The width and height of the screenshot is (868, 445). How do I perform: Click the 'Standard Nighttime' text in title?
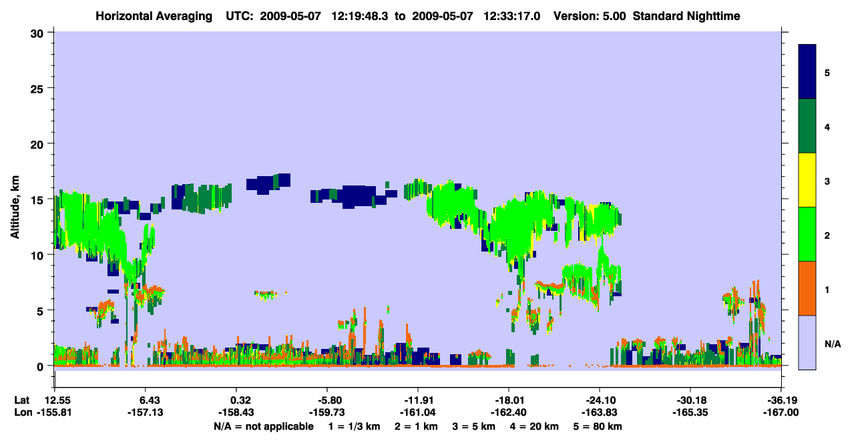point(686,16)
